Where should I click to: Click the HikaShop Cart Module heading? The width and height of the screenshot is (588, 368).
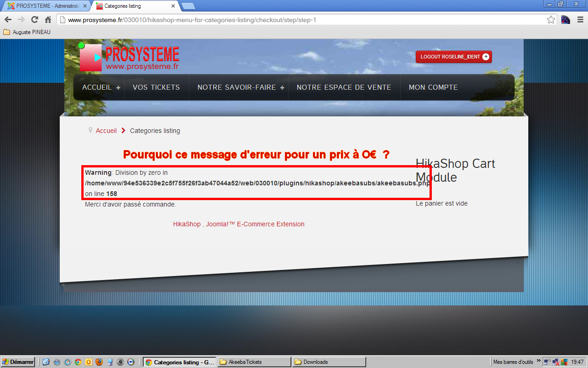[x=455, y=170]
